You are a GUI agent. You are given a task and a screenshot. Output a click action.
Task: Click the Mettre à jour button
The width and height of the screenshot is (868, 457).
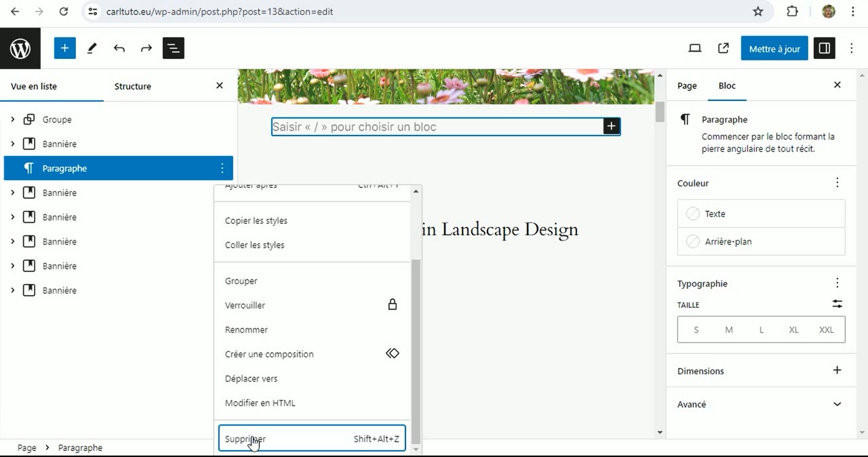774,49
